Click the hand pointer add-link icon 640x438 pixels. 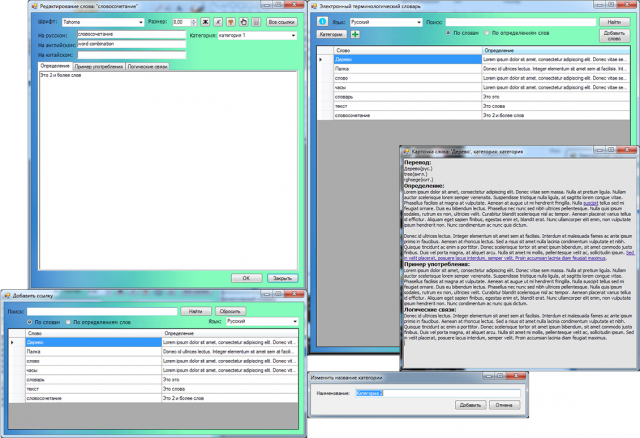(x=243, y=22)
